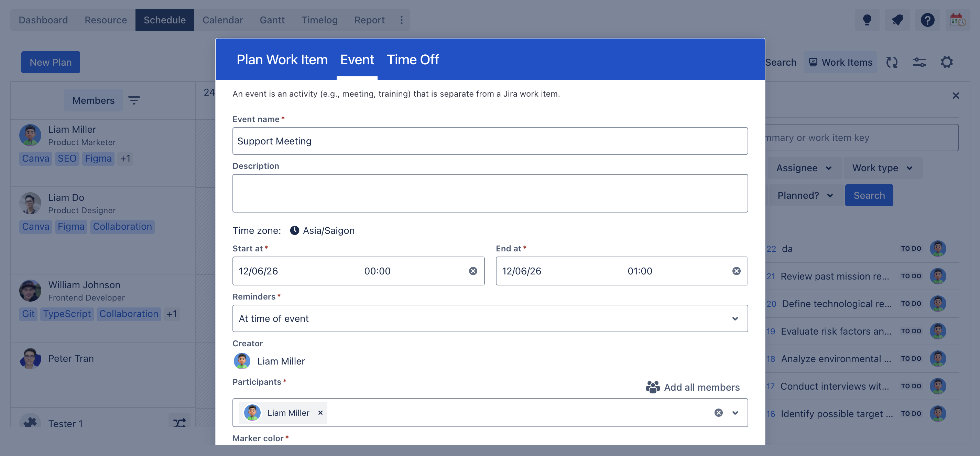This screenshot has width=980, height=456.
Task: Click the Git skill tag
Action: (x=28, y=314)
